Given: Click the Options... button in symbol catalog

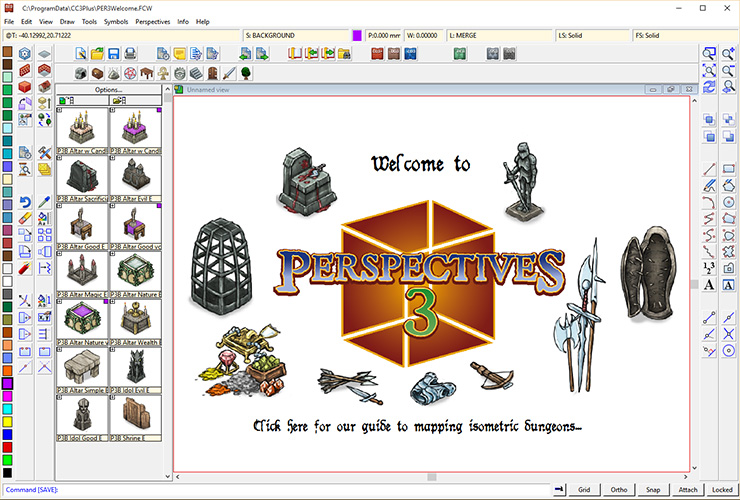Looking at the screenshot, I should [109, 90].
